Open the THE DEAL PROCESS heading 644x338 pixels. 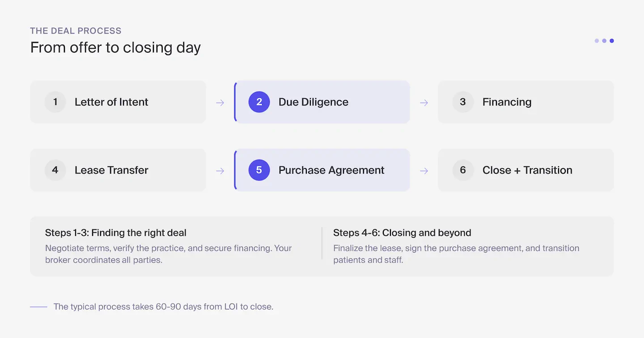click(76, 30)
